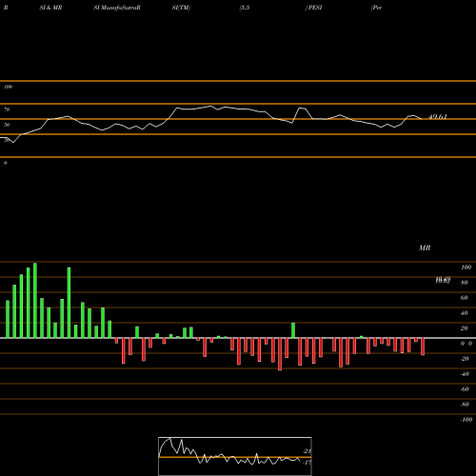Viewport: 476px width, 476px height.
Task: Open the mini overview chart thumbnail
Action: tap(235, 456)
